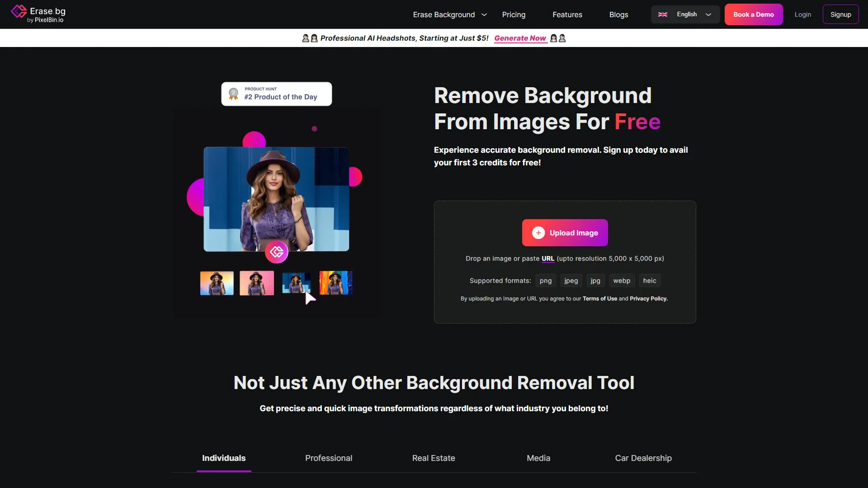Open the English language dropdown
The width and height of the screenshot is (868, 488).
click(685, 14)
